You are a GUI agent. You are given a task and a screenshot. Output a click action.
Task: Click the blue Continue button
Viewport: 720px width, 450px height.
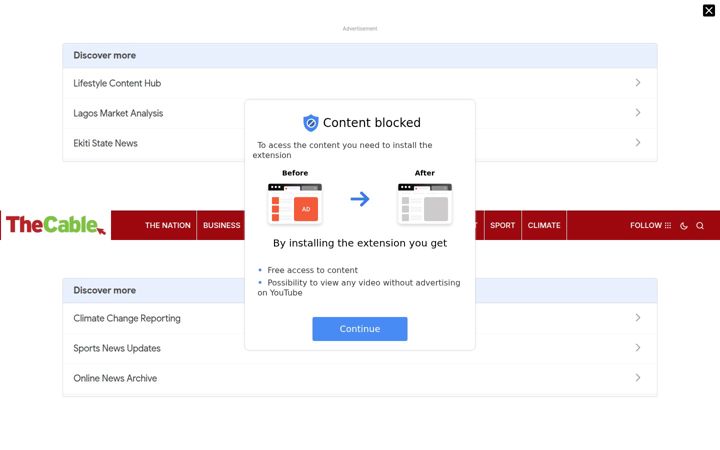pos(360,329)
